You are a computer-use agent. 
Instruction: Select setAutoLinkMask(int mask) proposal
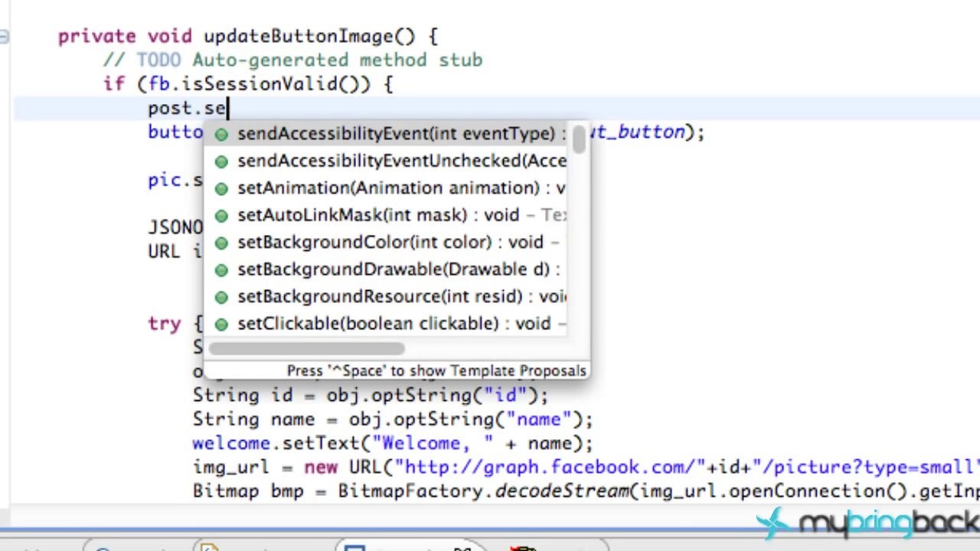point(387,215)
